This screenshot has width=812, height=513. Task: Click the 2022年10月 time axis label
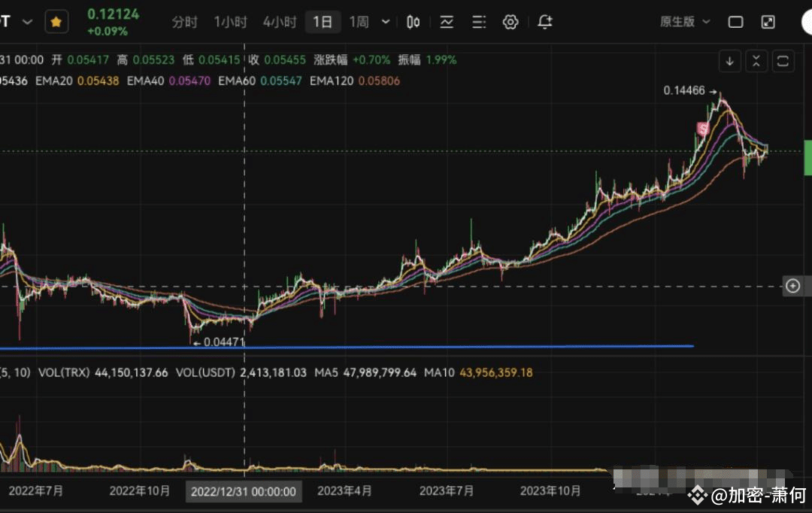(140, 490)
